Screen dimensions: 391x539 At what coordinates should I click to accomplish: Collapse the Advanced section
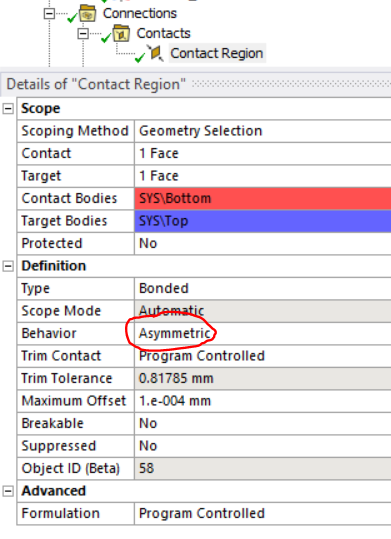[8, 491]
